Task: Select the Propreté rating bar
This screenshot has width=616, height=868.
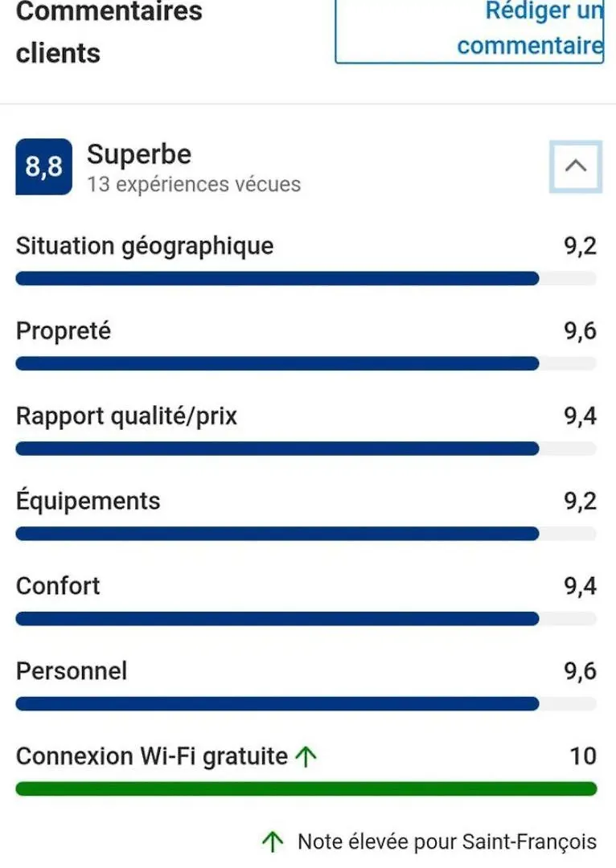Action: tap(306, 363)
